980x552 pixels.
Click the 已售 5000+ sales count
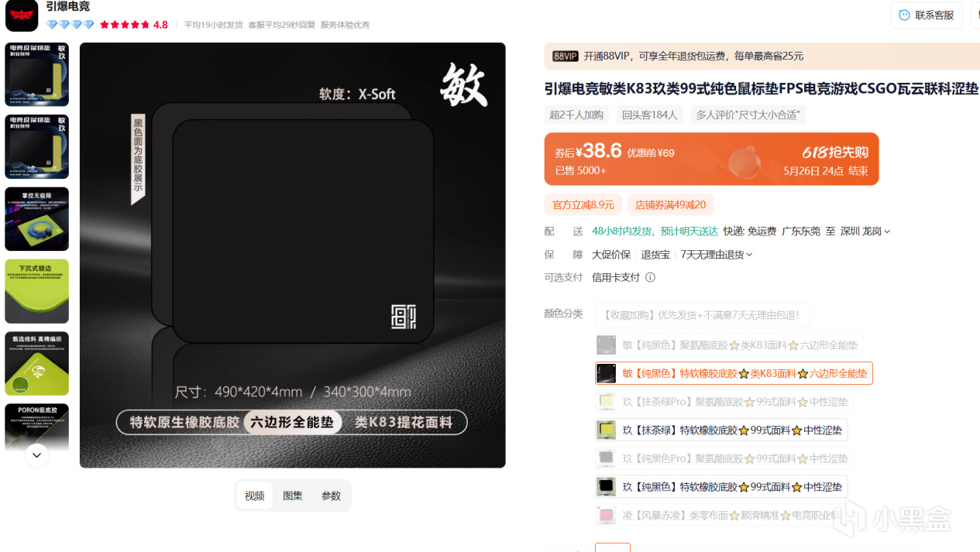[580, 171]
